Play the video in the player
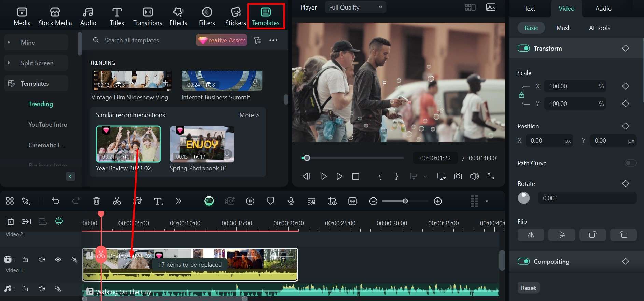This screenshot has width=644, height=301. 339,176
